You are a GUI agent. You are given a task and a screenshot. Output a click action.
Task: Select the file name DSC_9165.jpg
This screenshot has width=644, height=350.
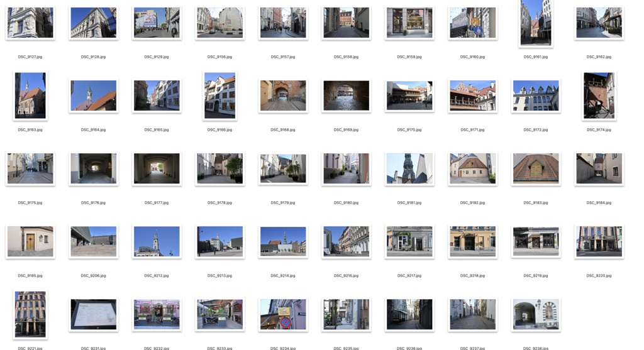157,130
